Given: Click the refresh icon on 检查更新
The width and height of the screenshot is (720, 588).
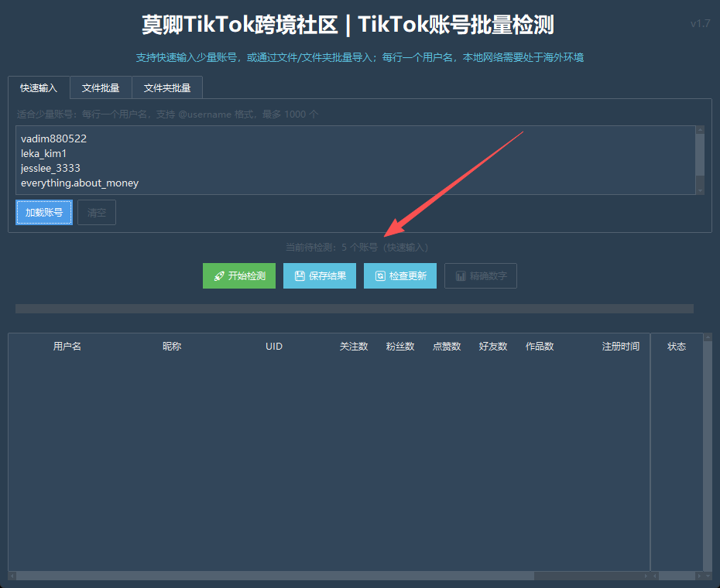Looking at the screenshot, I should point(380,276).
